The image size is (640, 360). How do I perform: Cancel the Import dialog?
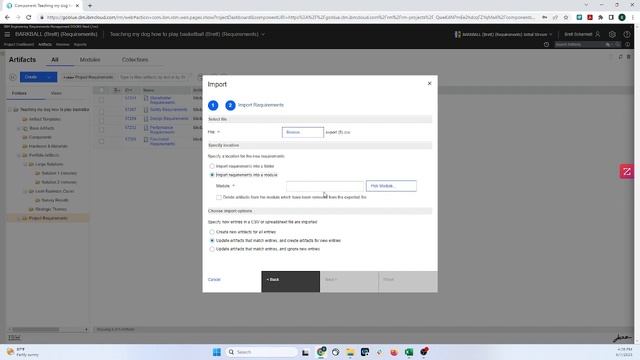tap(214, 280)
